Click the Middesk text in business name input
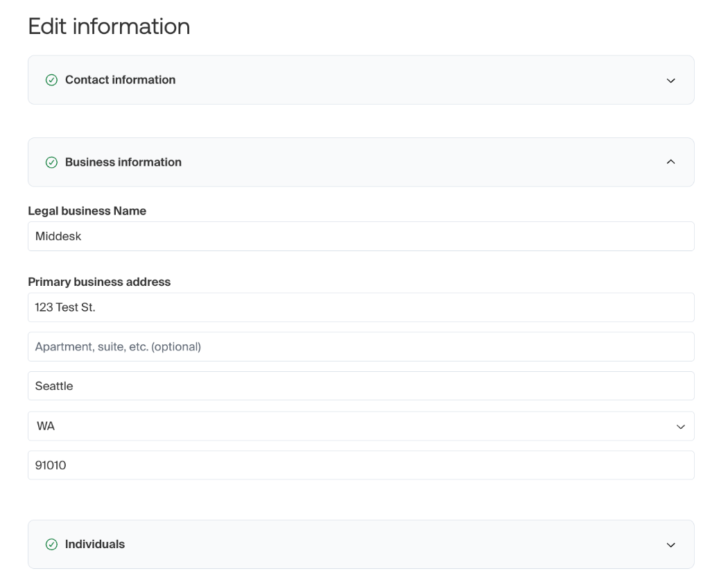Image resolution: width=728 pixels, height=587 pixels. [x=58, y=237]
